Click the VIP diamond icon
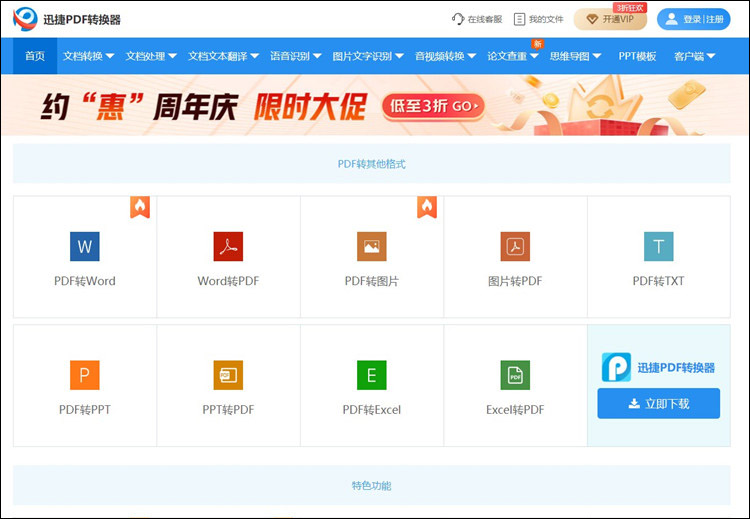The width and height of the screenshot is (750, 519). (592, 19)
